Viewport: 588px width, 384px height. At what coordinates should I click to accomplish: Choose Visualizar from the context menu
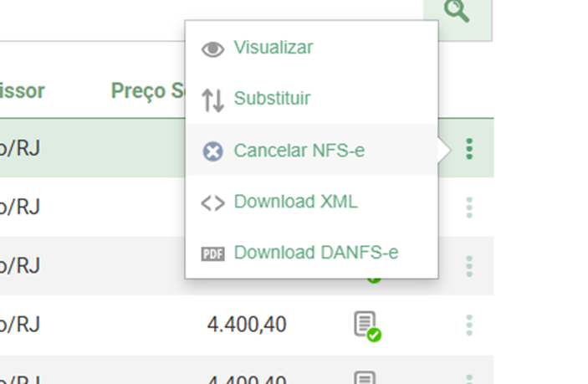click(274, 48)
